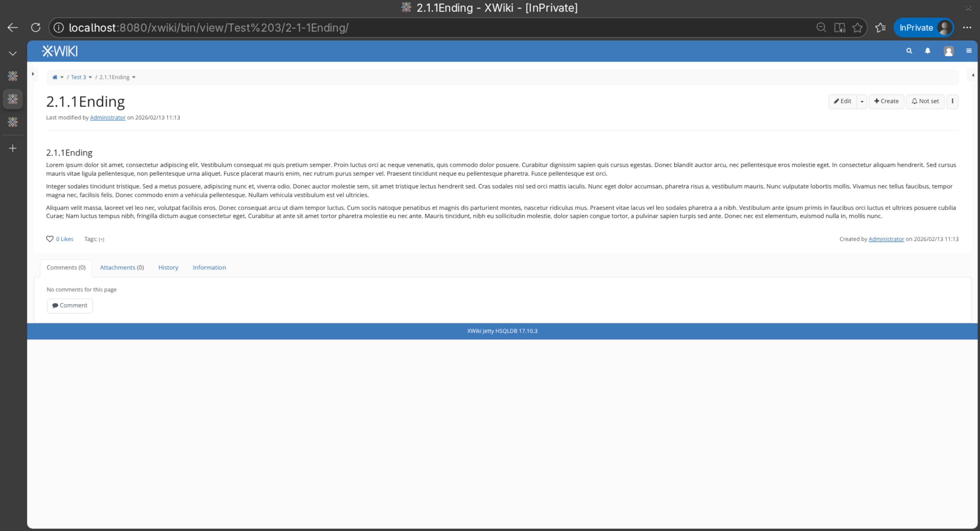
Task: Open the Edit button dropdown caret
Action: click(862, 101)
